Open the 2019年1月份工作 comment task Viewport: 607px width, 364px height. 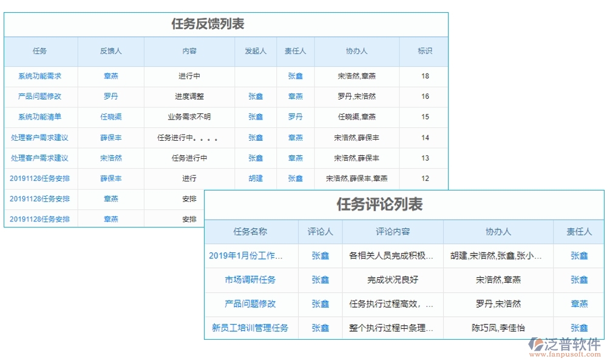click(251, 256)
